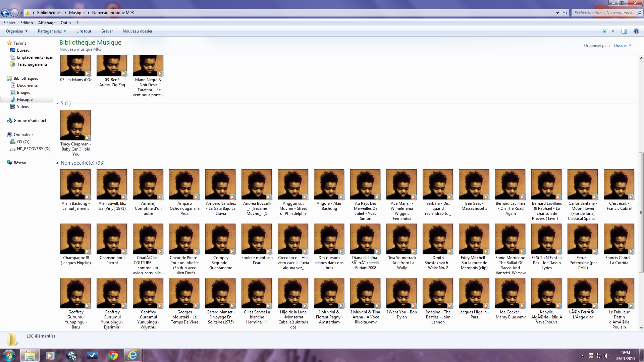Select HP_RECOVERY (D:) drive in the sidebar
Viewport: 644px width, 362px height.
tap(34, 149)
